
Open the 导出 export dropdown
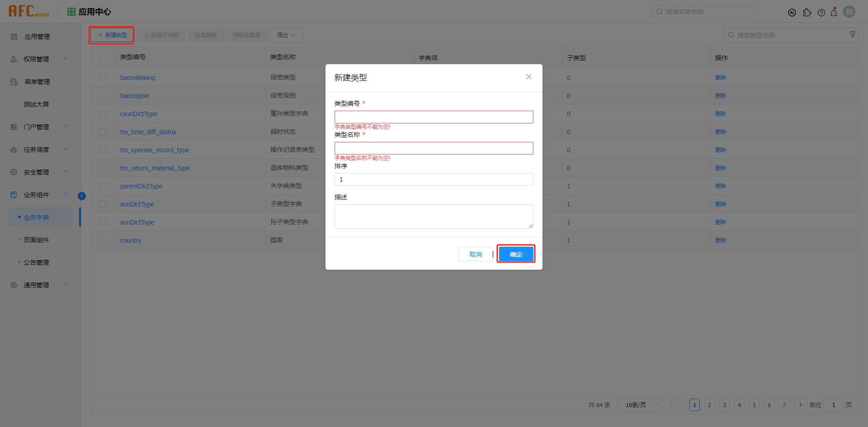point(286,34)
